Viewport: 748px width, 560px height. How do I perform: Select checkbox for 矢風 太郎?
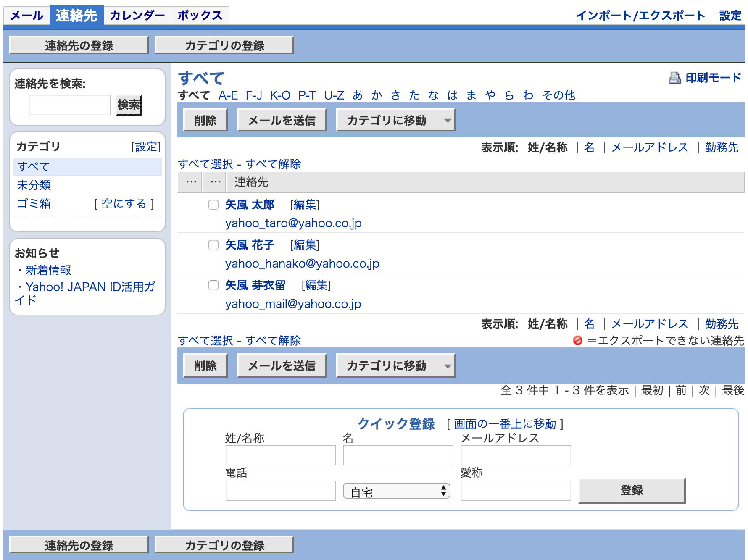(213, 205)
